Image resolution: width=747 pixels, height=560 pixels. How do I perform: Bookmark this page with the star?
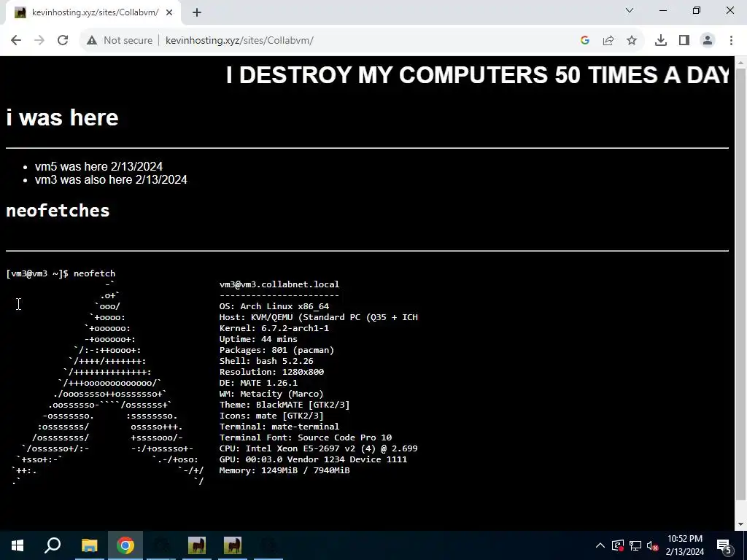632,41
